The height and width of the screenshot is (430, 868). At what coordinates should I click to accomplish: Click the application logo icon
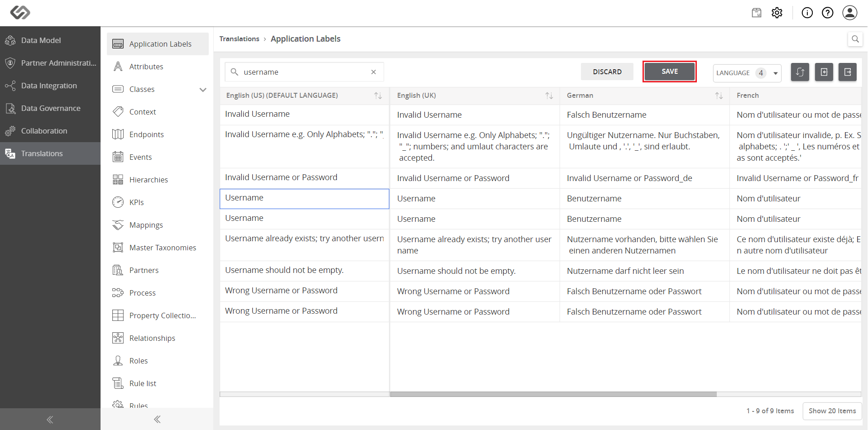click(20, 12)
